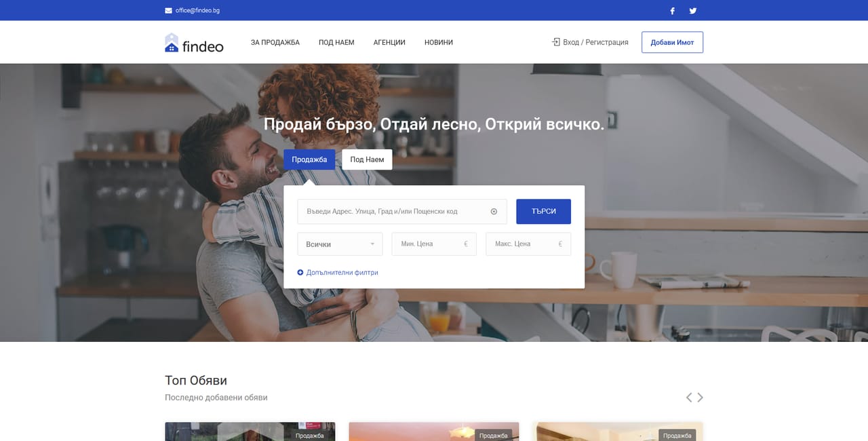This screenshot has height=441, width=868.
Task: Click the envelope icon beside office@findeo.bg
Action: pos(168,11)
